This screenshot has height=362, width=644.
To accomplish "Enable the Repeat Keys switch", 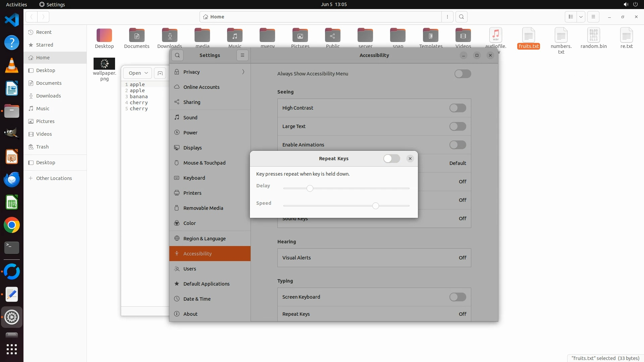I will pos(391,159).
